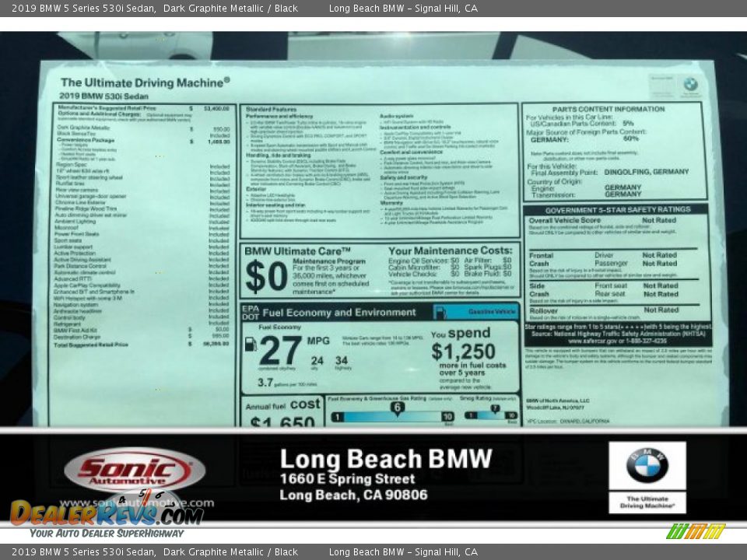Click the '1660 E Spring Street' address line
Image resolution: width=747 pixels, height=560 pixels.
click(x=347, y=478)
